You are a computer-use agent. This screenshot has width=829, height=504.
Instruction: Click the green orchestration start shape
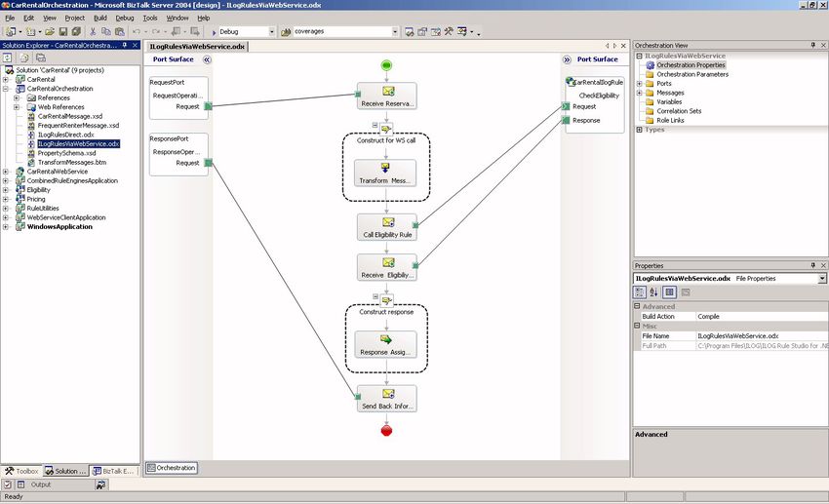point(386,65)
